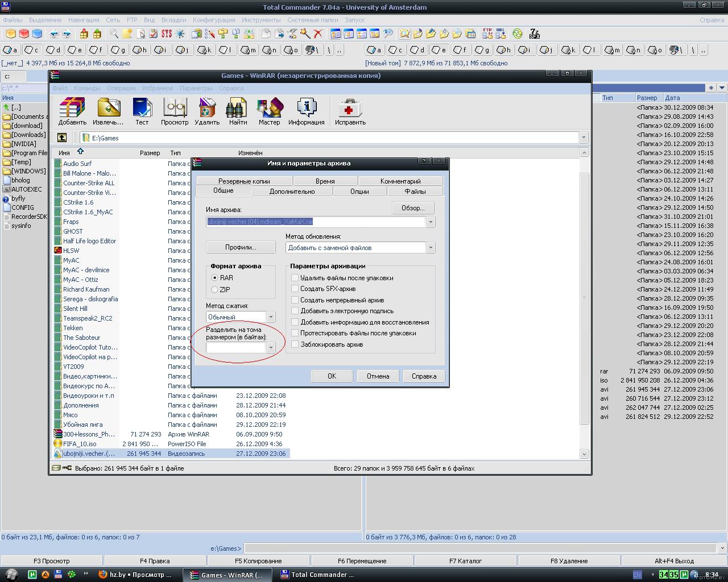Image resolution: width=728 pixels, height=582 pixels.
Task: Select FIFA_10.iso row in WinRAR list
Action: click(172, 444)
